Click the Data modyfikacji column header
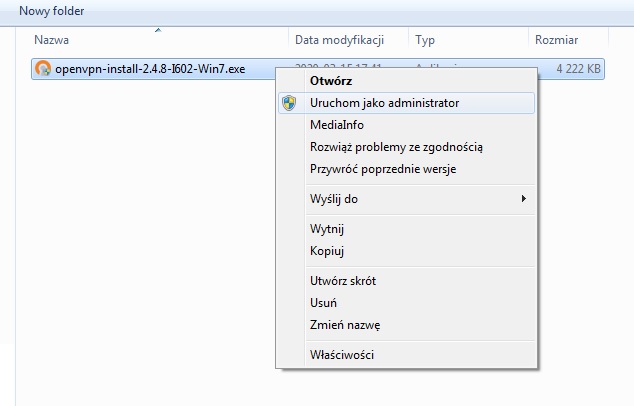Screen dimensions: 634x406 (340, 40)
